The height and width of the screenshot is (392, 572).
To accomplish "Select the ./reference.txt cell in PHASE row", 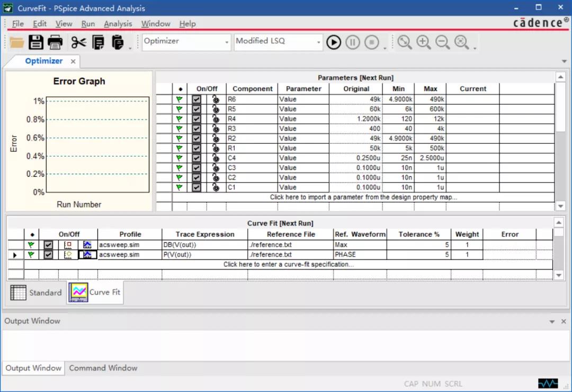I will pos(290,254).
